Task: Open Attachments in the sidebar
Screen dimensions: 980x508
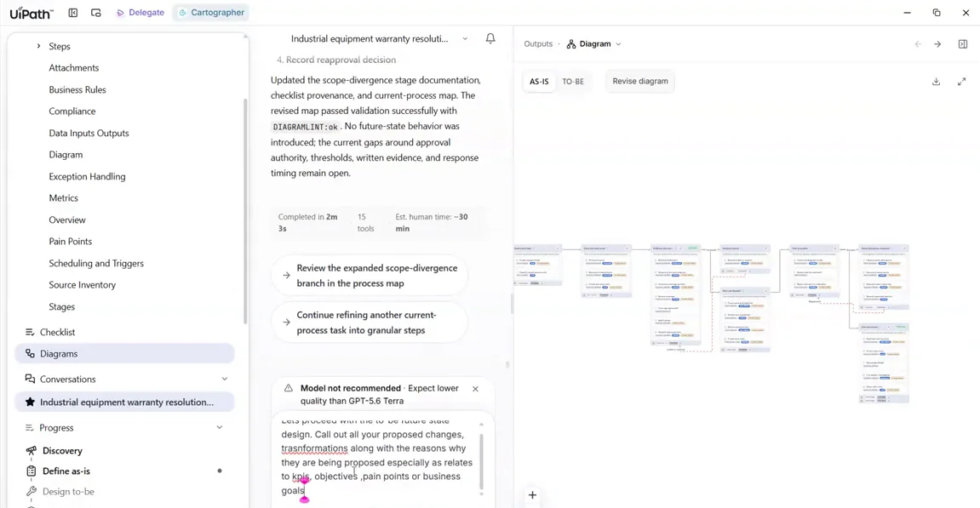Action: 74,67
